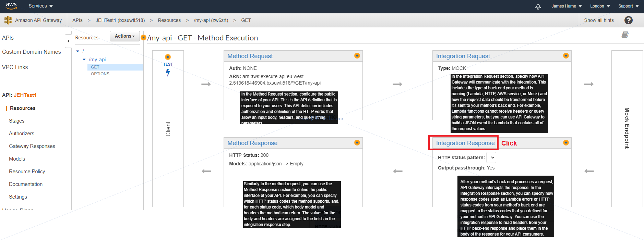Open Resource Policy

click(27, 172)
